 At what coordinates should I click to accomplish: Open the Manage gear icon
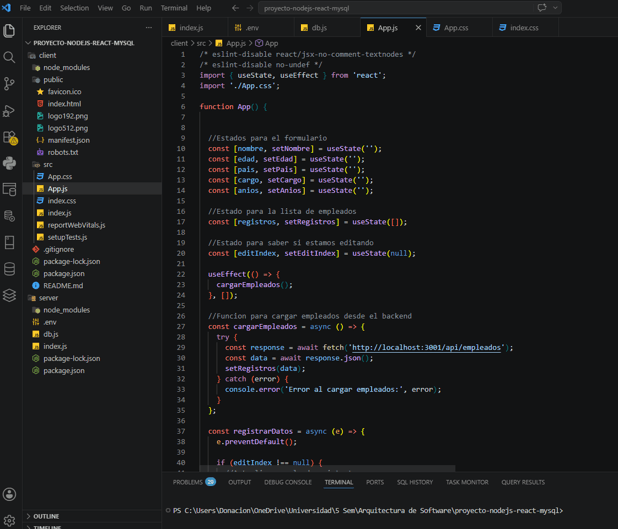pos(9,521)
